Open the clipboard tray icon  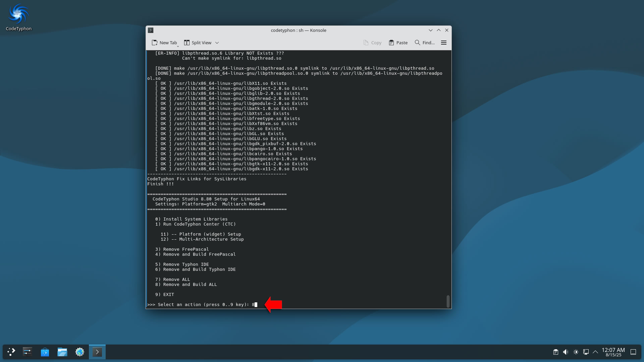[556, 352]
